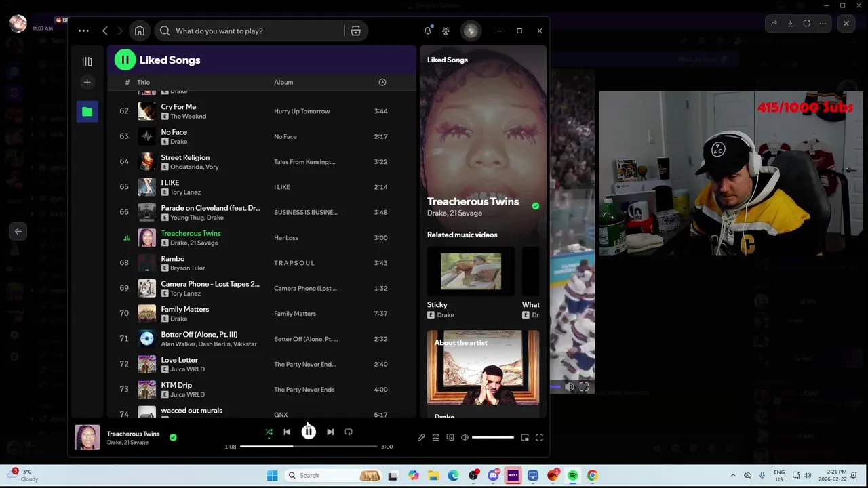Toggle shuffle in player controls
This screenshot has height=488, width=868.
pos(269,432)
